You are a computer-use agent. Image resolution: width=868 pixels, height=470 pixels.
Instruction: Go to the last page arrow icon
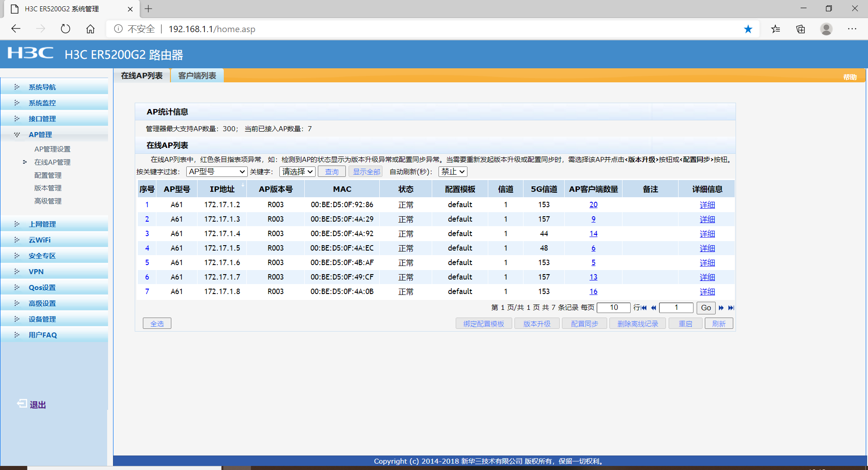coord(731,308)
